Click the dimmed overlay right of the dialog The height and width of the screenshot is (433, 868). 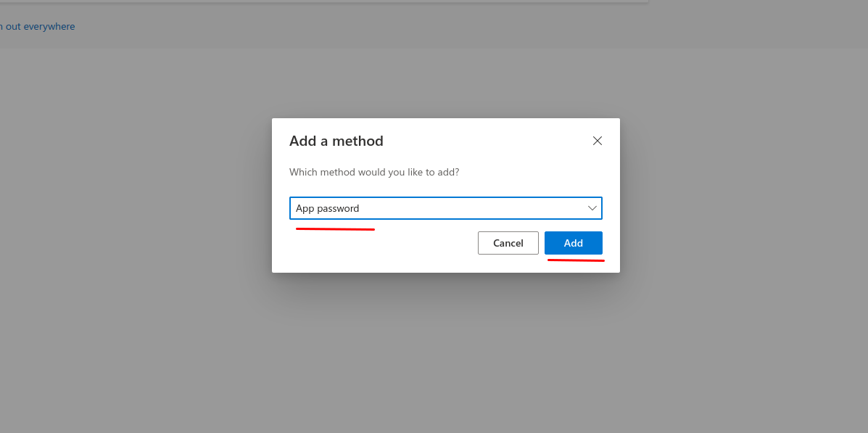point(740,218)
